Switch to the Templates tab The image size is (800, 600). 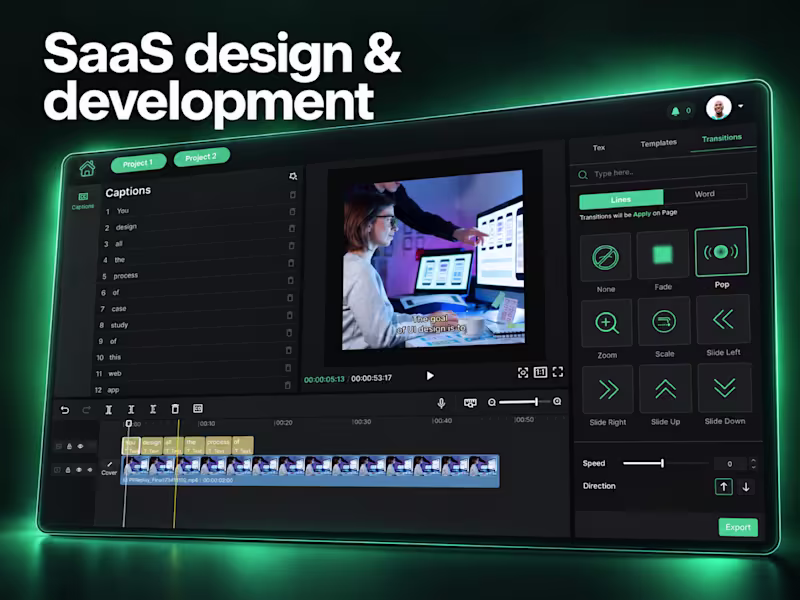pos(659,143)
